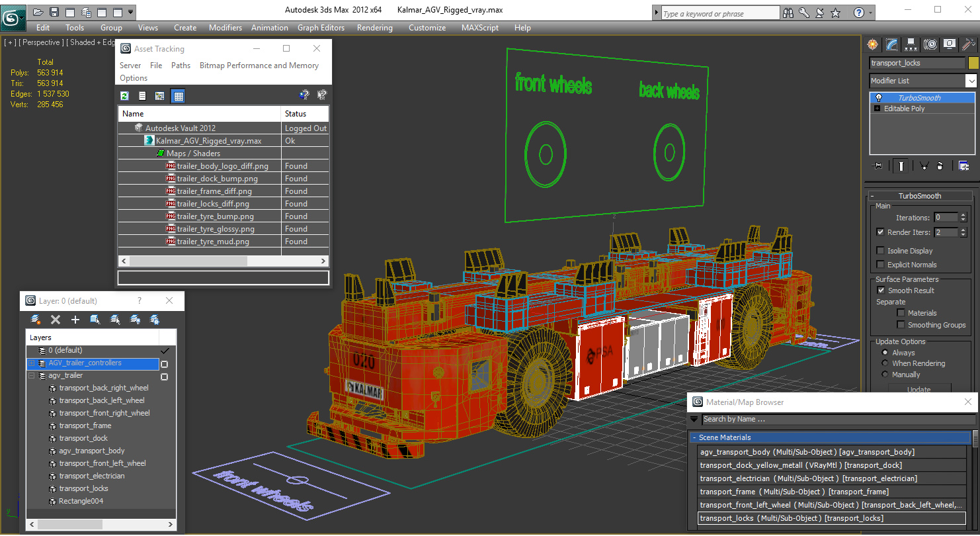Toggle current layer box for AGV_trailer_controllers
This screenshot has height=536, width=980.
point(165,364)
